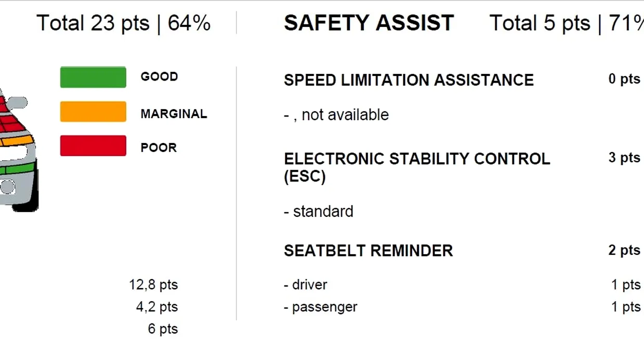Image resolution: width=644 pixels, height=364 pixels.
Task: Click the Total 23 pts score text
Action: [x=123, y=23]
